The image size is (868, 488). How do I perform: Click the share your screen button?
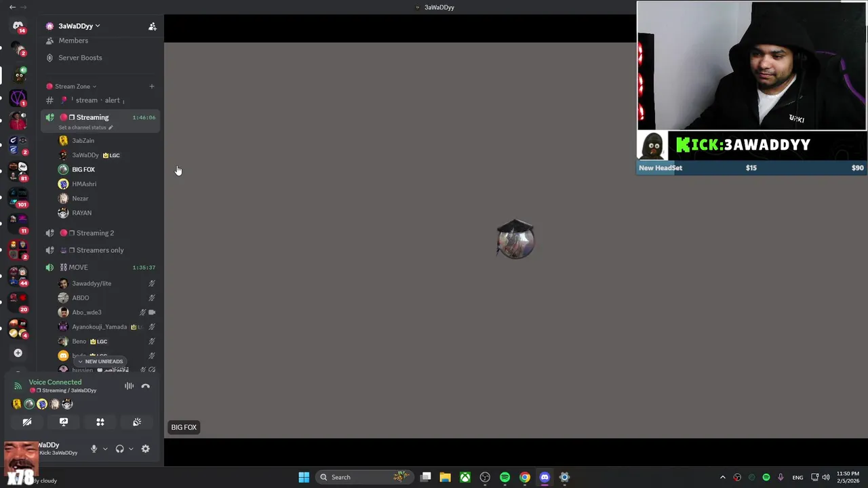(64, 422)
